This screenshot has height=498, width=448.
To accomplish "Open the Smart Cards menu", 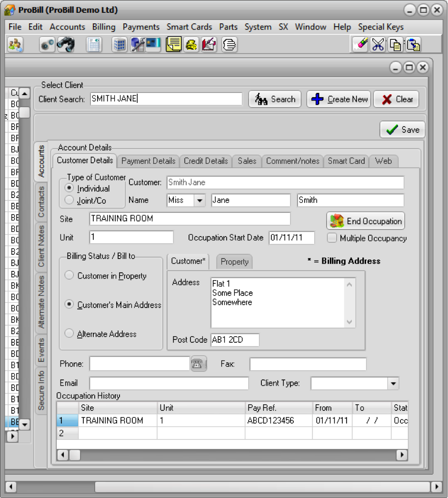I will (x=189, y=27).
